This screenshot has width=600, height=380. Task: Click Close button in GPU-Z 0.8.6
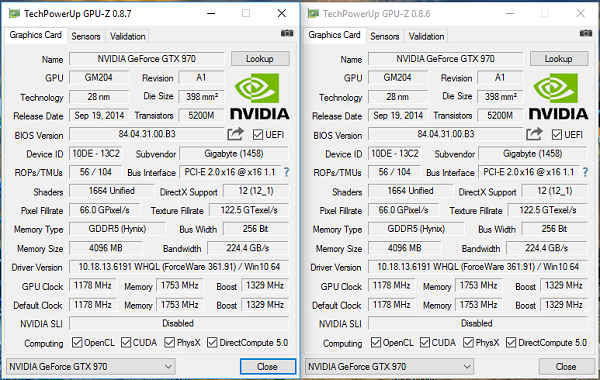pyautogui.click(x=566, y=367)
